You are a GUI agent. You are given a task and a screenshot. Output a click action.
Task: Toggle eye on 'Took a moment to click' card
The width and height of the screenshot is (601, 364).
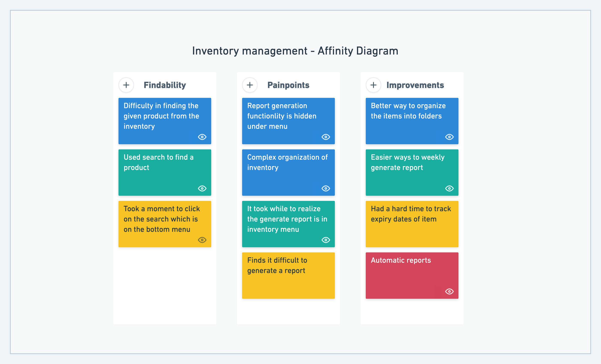click(x=202, y=240)
